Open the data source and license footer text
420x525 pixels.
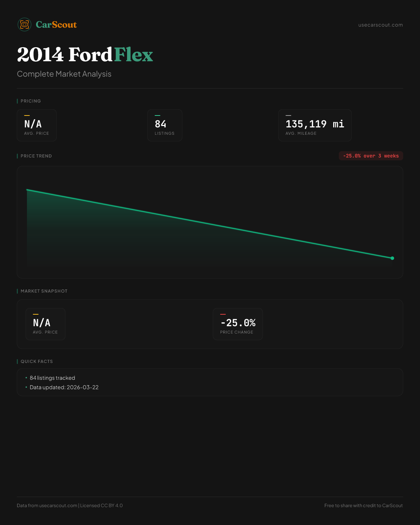(x=70, y=505)
